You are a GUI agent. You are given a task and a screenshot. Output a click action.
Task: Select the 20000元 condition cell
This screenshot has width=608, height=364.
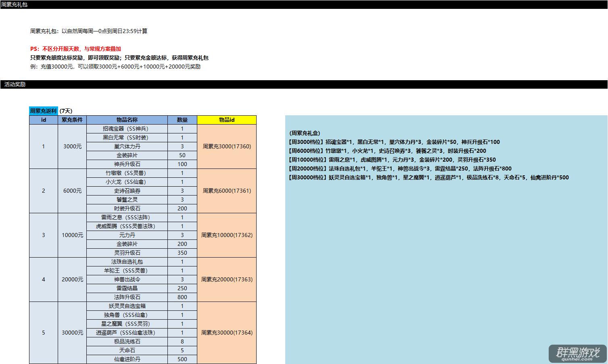click(72, 279)
